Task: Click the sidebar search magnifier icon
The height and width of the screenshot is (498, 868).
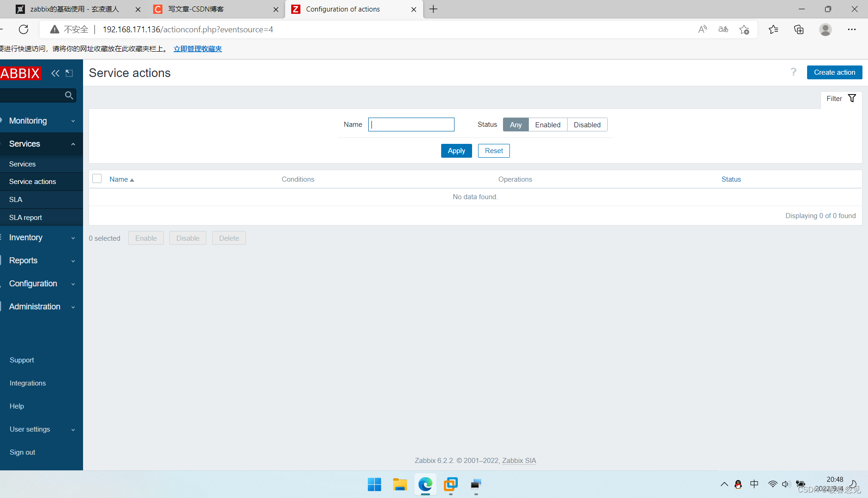Action: 69,95
